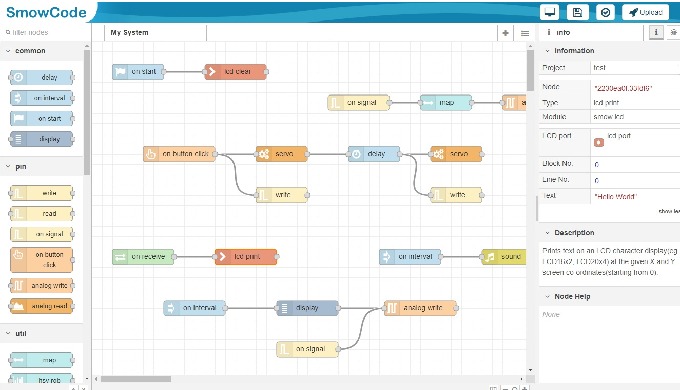Image resolution: width=680 pixels, height=390 pixels.
Task: Click the Upload button
Action: coord(645,12)
